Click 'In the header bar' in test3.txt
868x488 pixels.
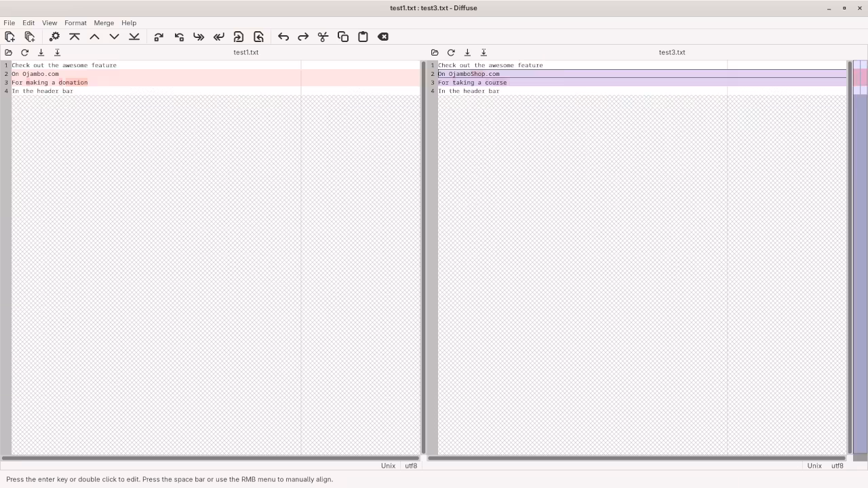point(469,91)
